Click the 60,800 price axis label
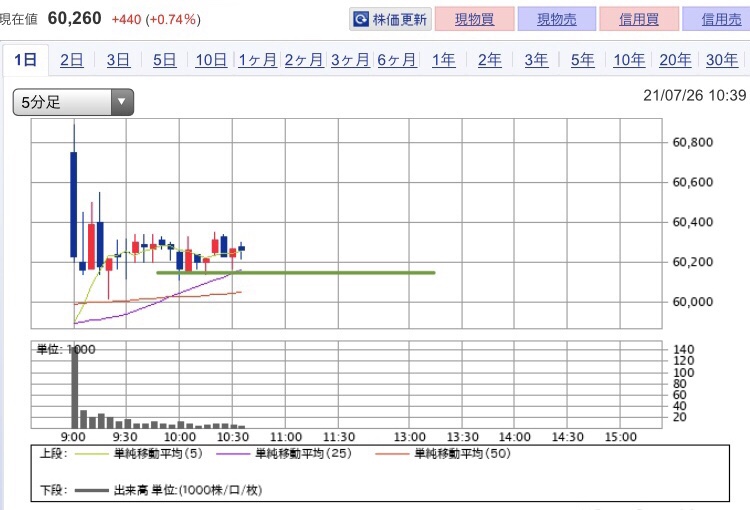This screenshot has height=510, width=750. [693, 142]
